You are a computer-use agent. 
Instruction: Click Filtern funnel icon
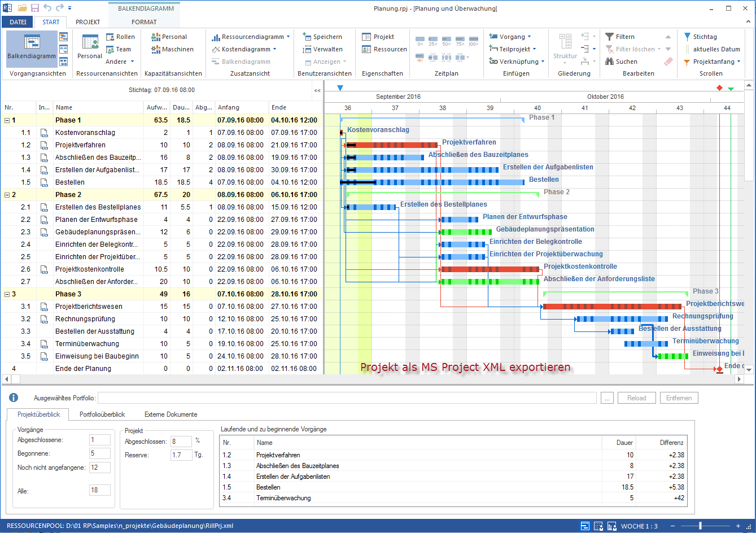[x=610, y=37]
